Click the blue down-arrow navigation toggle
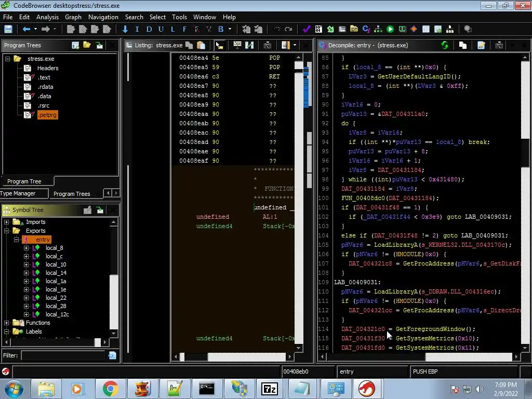The height and width of the screenshot is (399, 532). tap(125, 29)
